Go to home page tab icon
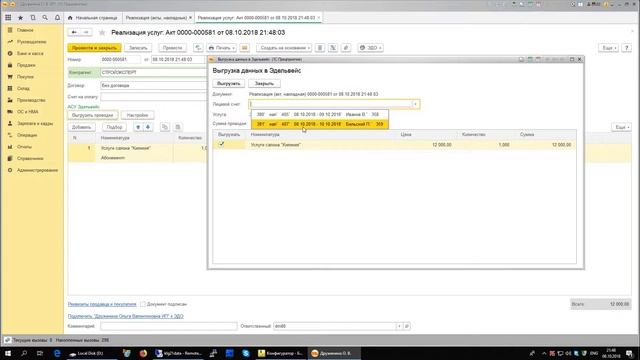The width and height of the screenshot is (640, 360). (x=70, y=18)
